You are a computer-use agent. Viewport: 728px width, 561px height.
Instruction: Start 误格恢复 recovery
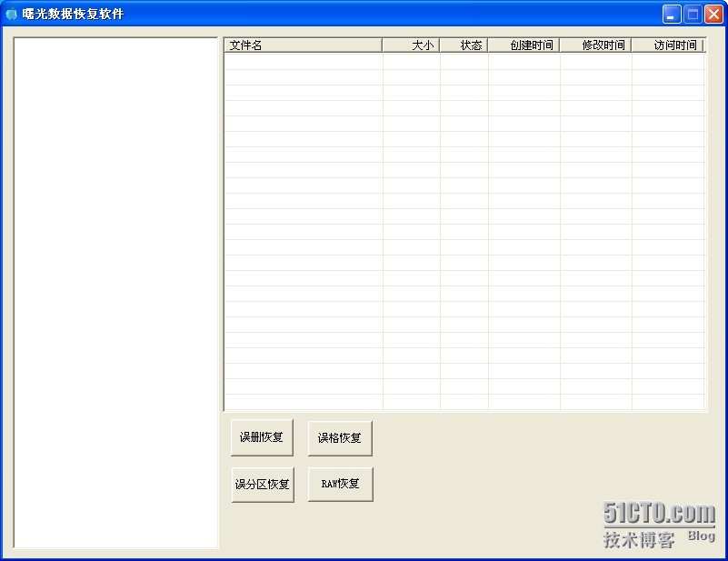(340, 438)
